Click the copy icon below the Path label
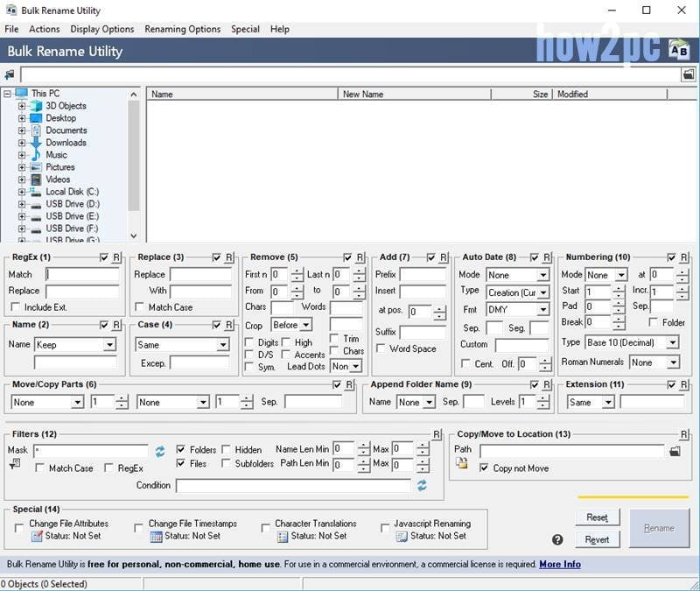This screenshot has width=700, height=591. (x=462, y=463)
